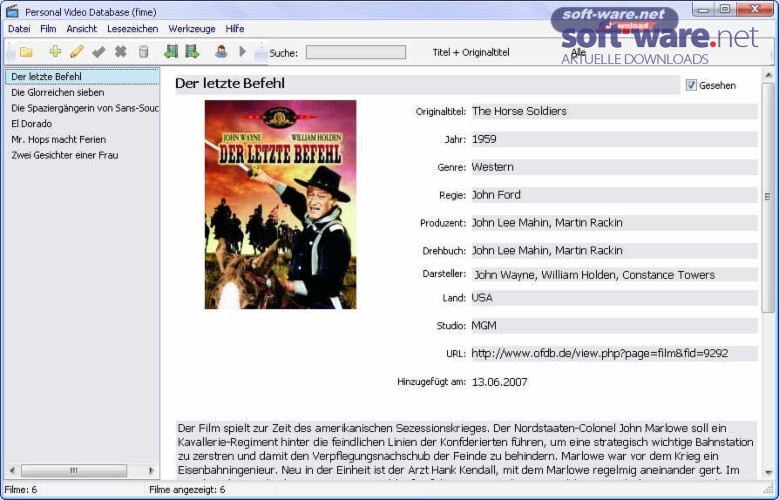Image resolution: width=779 pixels, height=500 pixels.
Task: Click the film plot description text
Action: [466, 450]
